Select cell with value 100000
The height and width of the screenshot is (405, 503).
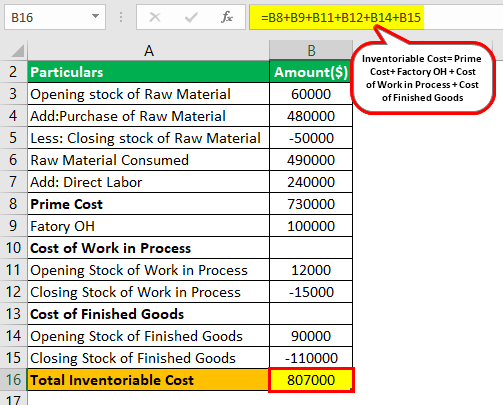click(311, 226)
